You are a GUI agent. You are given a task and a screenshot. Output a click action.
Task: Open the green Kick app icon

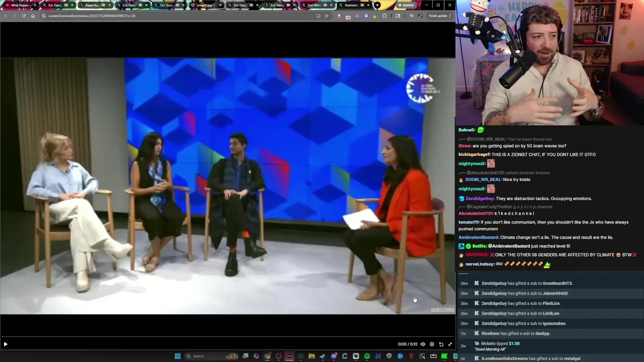[x=444, y=356]
